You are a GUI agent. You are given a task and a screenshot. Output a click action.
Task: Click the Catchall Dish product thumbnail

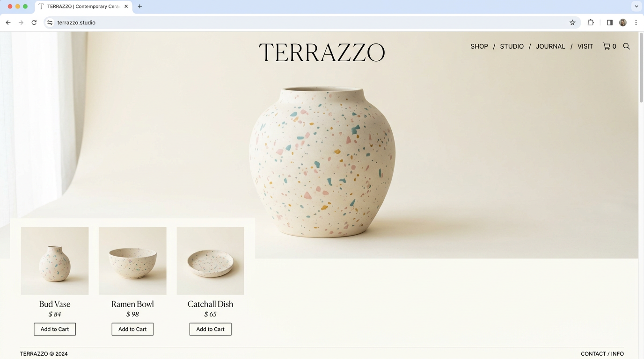pyautogui.click(x=210, y=261)
